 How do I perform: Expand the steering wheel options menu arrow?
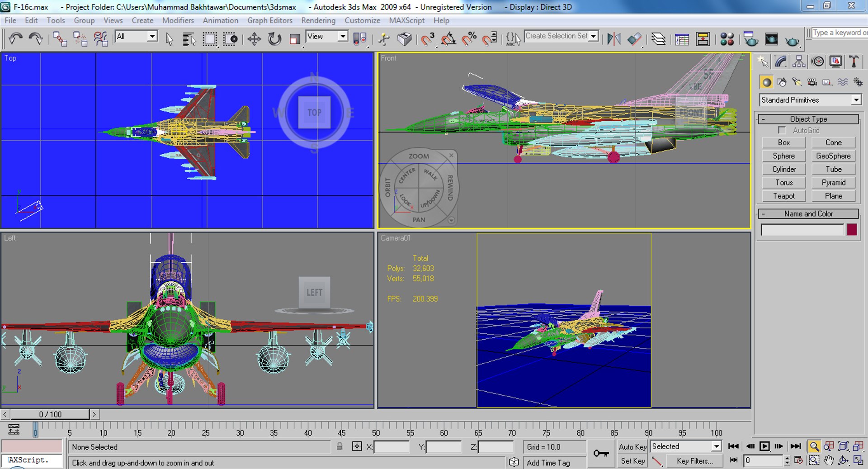(451, 220)
